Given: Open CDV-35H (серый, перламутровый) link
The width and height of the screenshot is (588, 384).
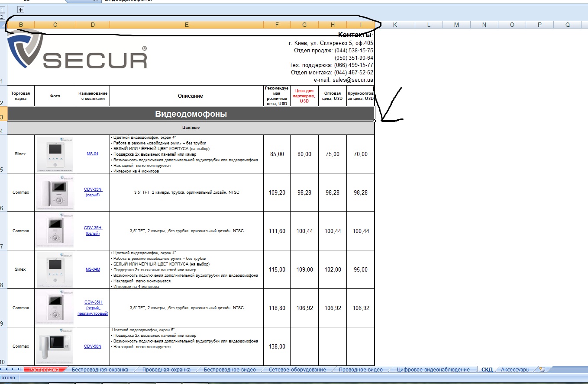Looking at the screenshot, I should click(93, 308).
